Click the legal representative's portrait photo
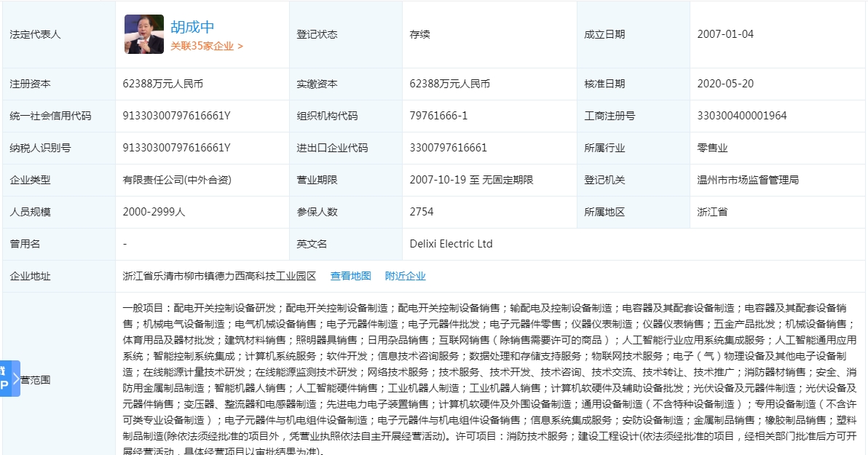 (144, 34)
